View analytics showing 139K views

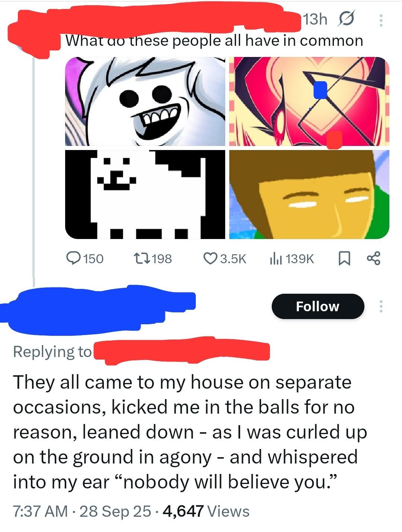coord(292,258)
